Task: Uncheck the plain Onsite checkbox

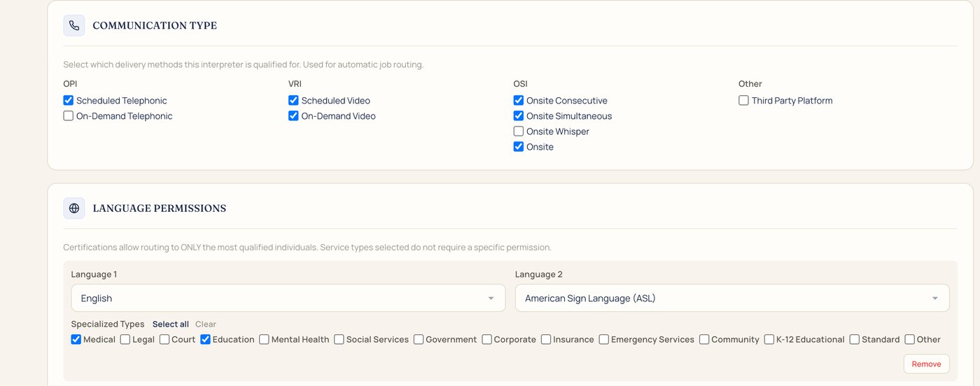Action: tap(519, 147)
